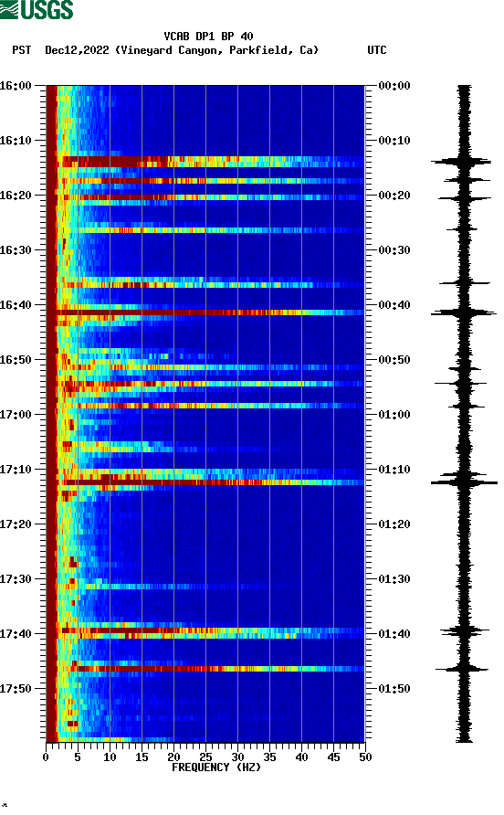Image resolution: width=504 pixels, height=815 pixels.
Task: Click the '00:00' UTC time label
Action: pyautogui.click(x=394, y=86)
